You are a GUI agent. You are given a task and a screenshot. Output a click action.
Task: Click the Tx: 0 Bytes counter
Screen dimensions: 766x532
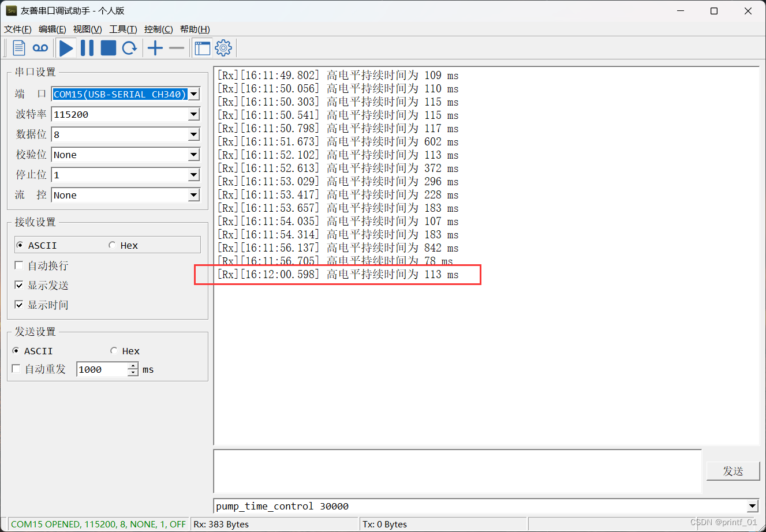point(384,524)
